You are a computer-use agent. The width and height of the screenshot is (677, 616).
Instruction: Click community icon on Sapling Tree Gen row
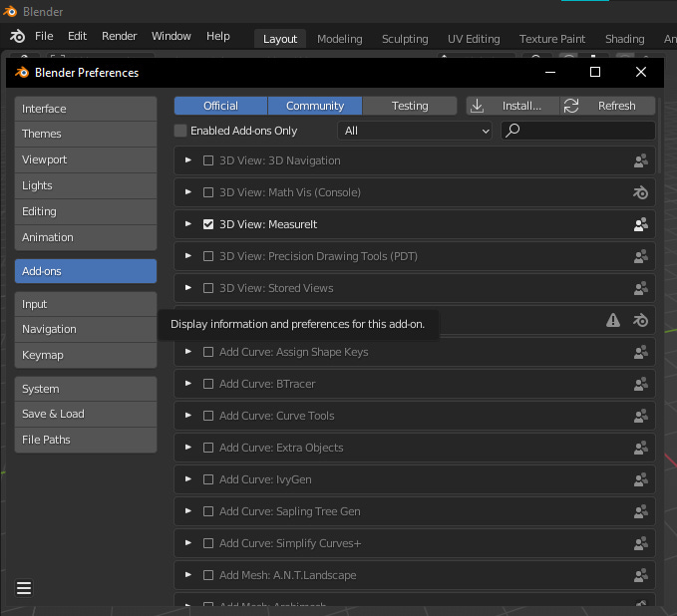[641, 511]
